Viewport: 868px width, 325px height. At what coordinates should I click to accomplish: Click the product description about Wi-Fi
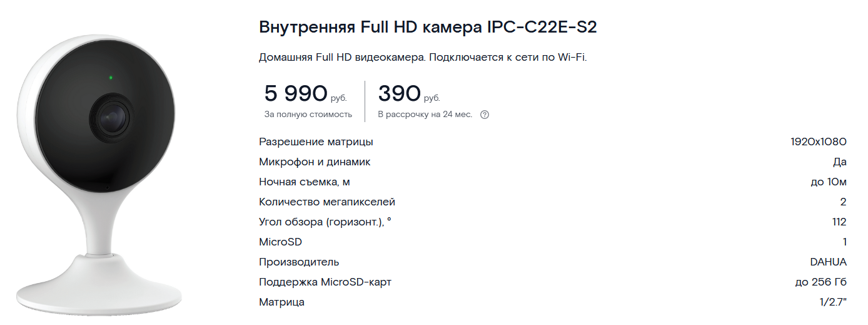click(x=423, y=58)
